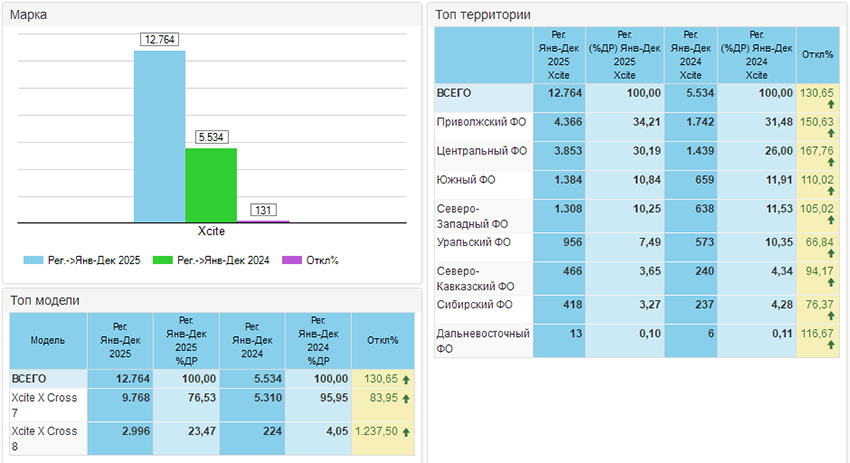This screenshot has width=850, height=463.
Task: Click green arrow in Дальневосточный ФО row
Action: click(x=831, y=345)
